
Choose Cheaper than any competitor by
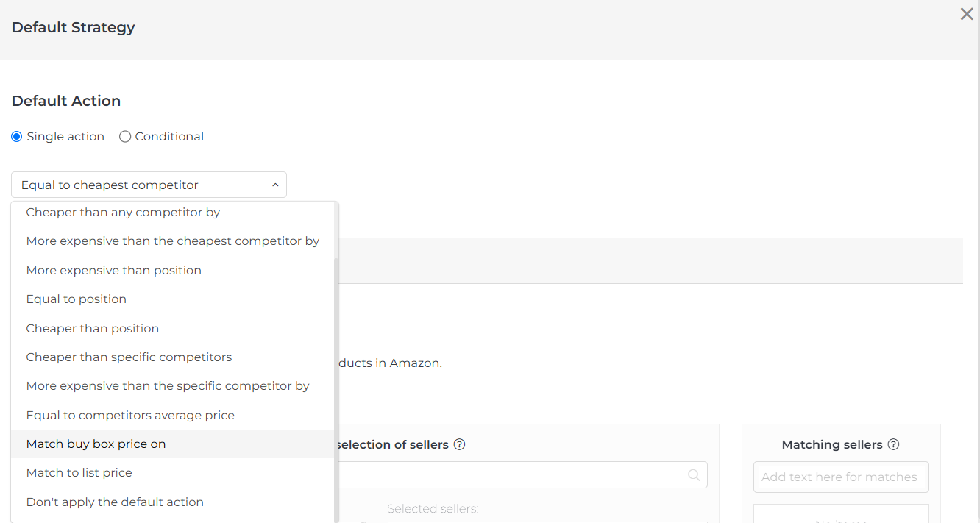coord(123,213)
